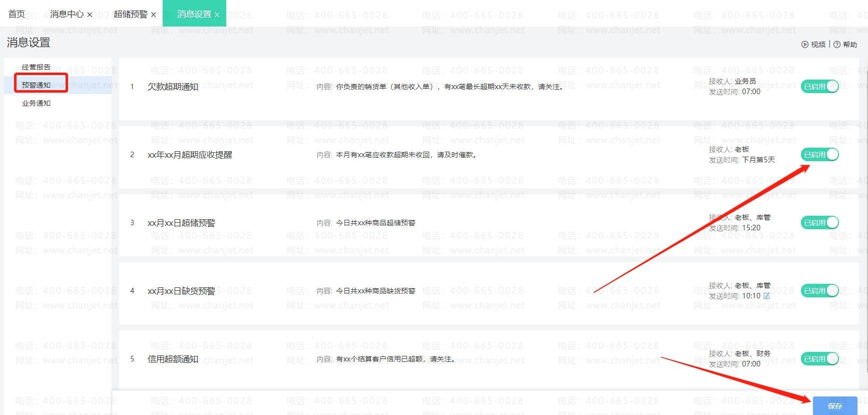Click the 帮助 help icon
Screen dimensions: 868x415
pyautogui.click(x=837, y=45)
